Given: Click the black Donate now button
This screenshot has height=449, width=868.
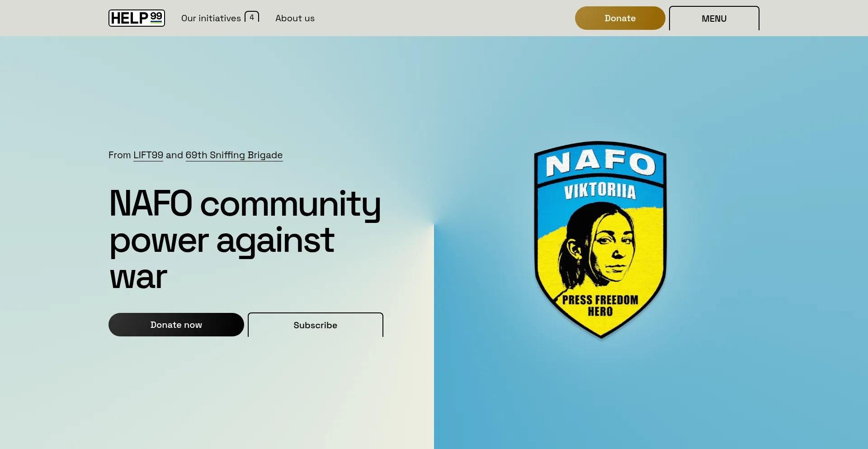Looking at the screenshot, I should [176, 325].
